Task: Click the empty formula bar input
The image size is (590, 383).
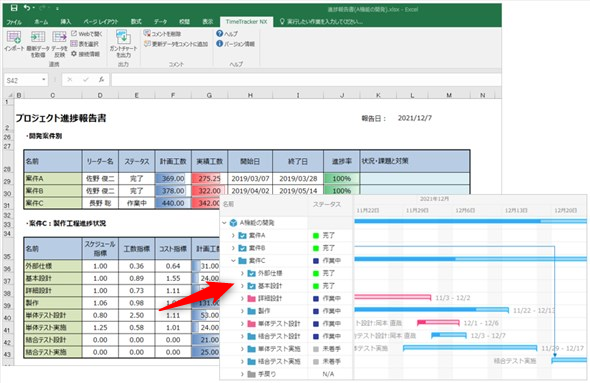Action: tap(306, 80)
